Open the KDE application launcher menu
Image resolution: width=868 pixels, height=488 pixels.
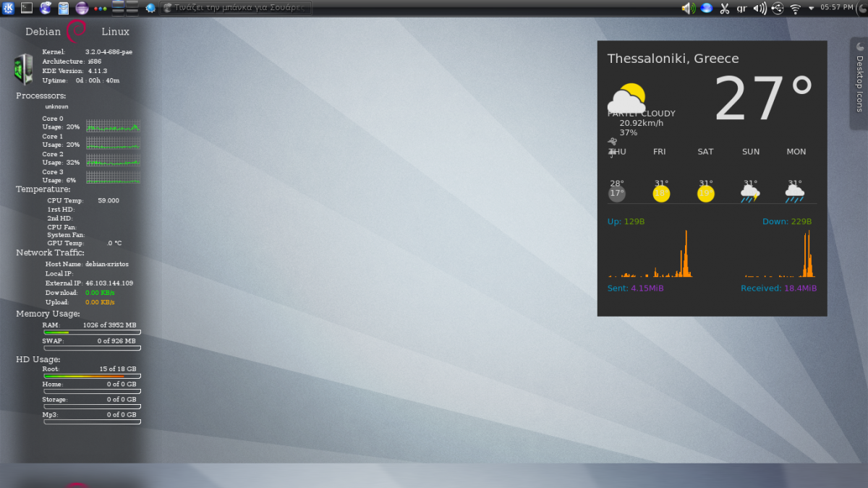(8, 8)
